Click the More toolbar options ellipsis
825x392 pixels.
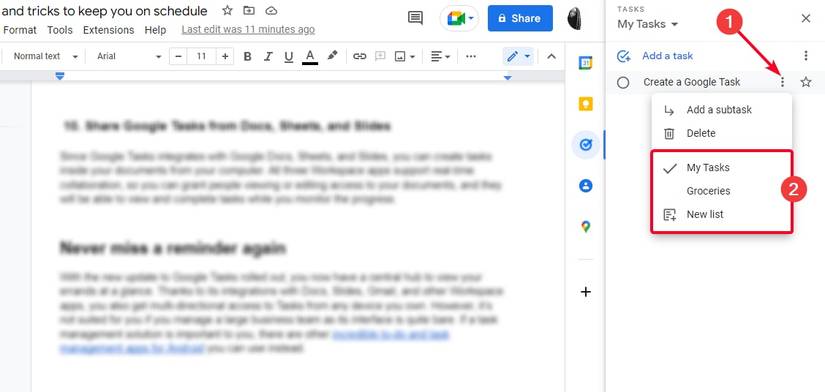click(x=471, y=56)
